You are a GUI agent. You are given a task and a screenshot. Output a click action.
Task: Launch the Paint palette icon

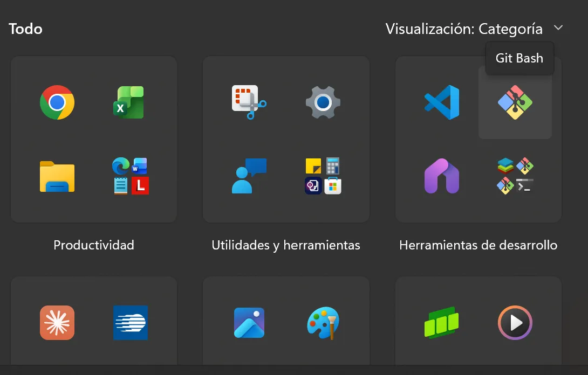click(x=323, y=323)
